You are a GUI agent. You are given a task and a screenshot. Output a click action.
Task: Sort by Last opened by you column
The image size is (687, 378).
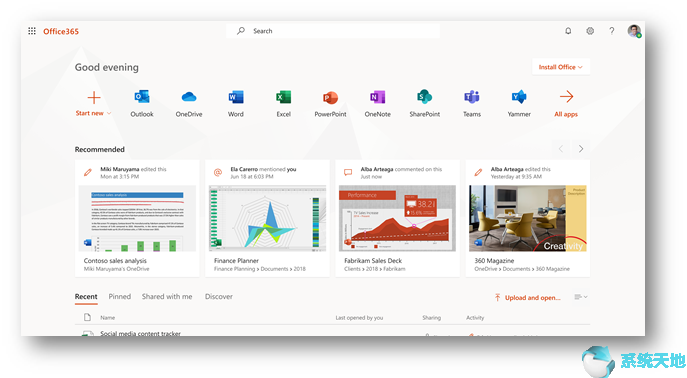pos(359,318)
